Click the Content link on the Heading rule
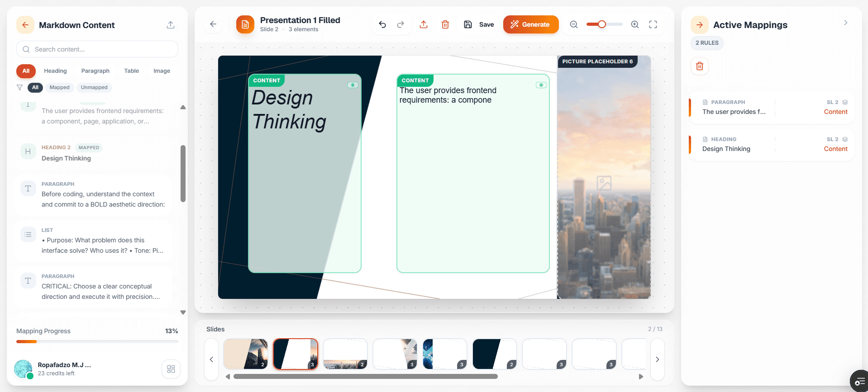Screen dimensions: 868x392 click(x=835, y=149)
